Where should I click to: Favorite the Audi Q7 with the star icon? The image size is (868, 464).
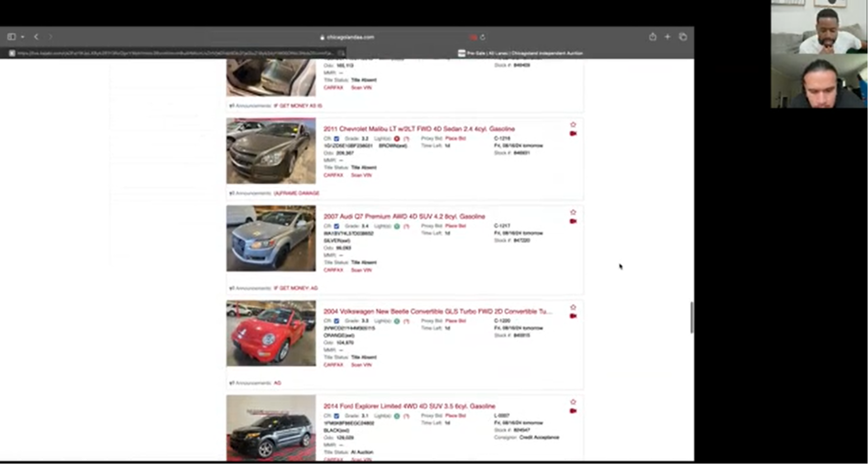click(573, 212)
